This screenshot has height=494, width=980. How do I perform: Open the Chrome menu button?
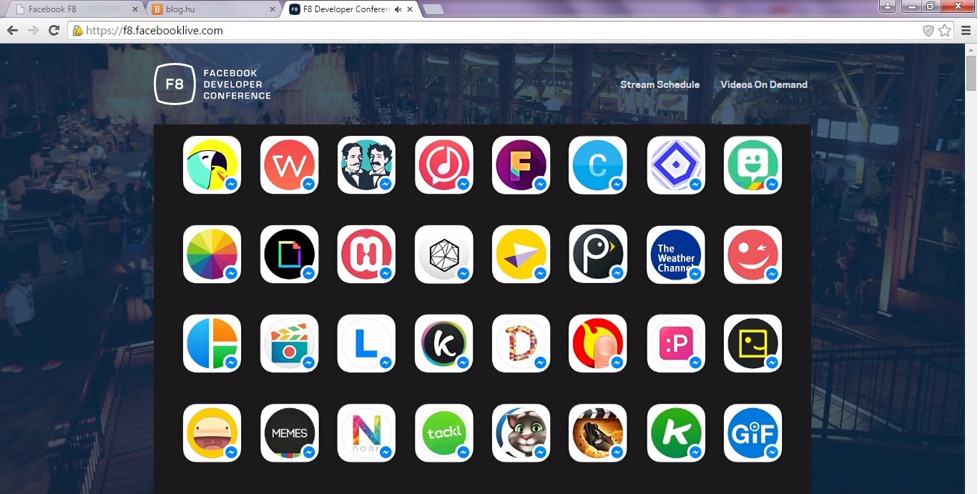[966, 31]
